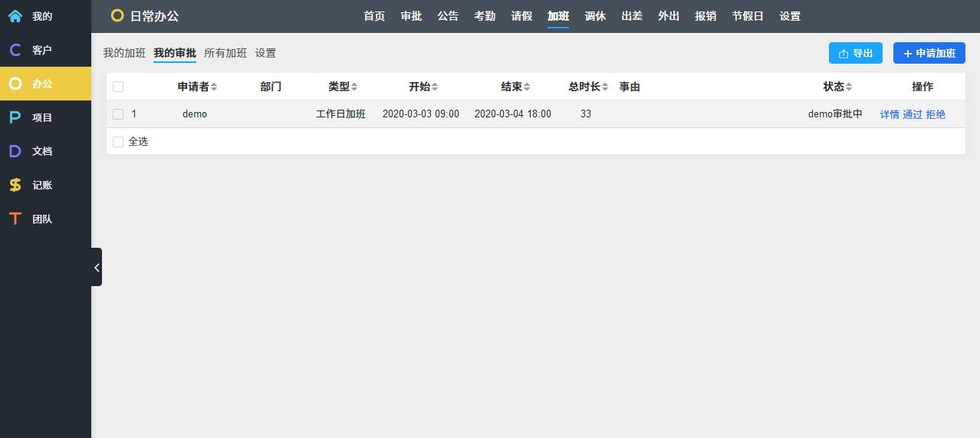Open 外出 in top navigation

[x=669, y=16]
